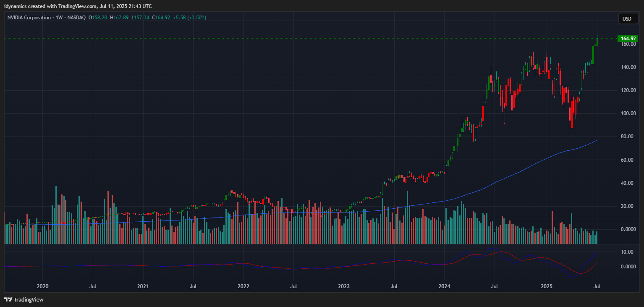Image resolution: width=644 pixels, height=307 pixels.
Task: Click the high value H167.89 in legend
Action: pyautogui.click(x=119, y=18)
